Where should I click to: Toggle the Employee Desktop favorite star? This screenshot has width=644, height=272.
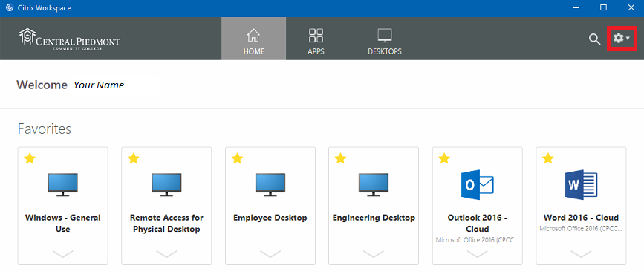237,158
